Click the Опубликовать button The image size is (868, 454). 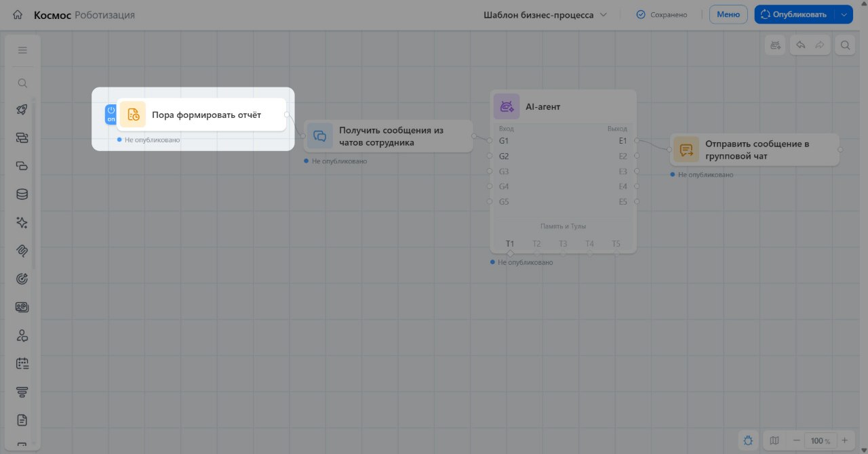coord(795,15)
